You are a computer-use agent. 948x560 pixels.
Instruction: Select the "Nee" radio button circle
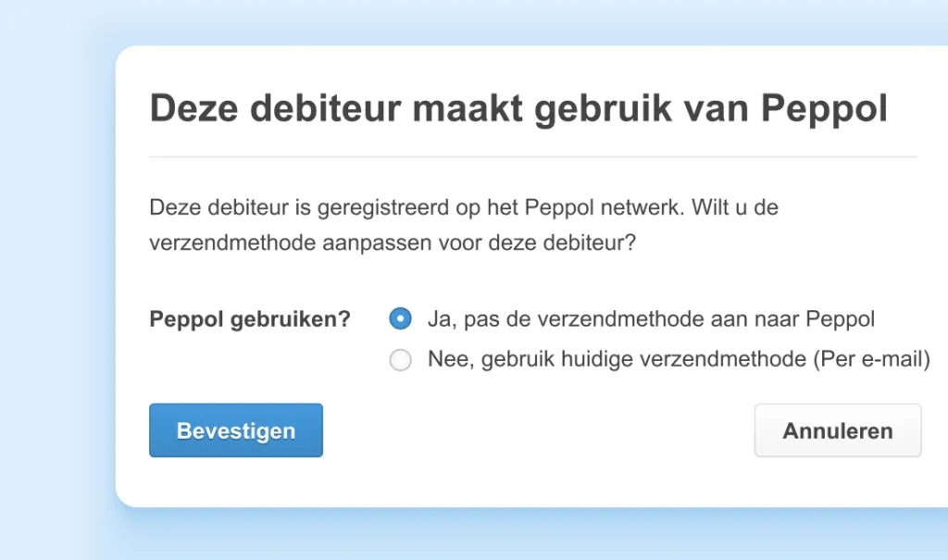[x=400, y=360]
